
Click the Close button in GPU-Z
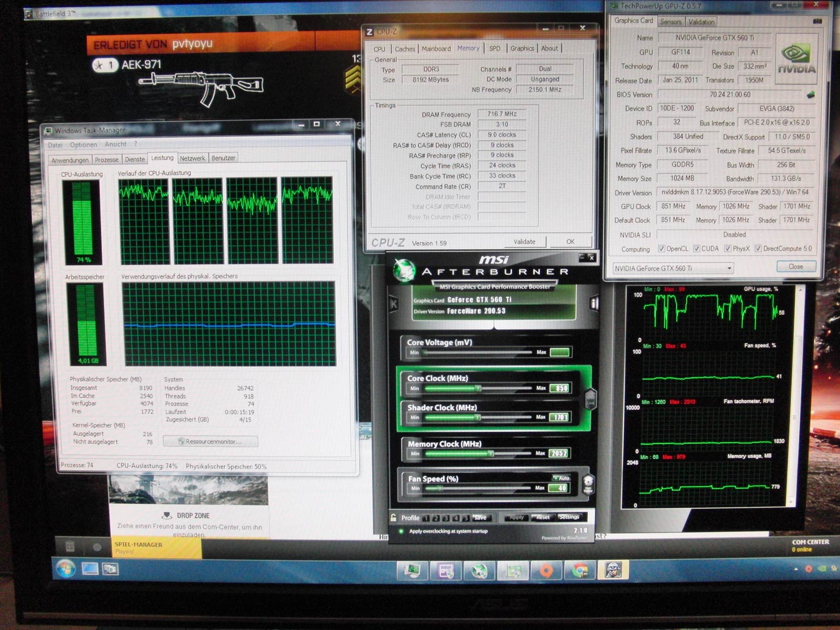tap(796, 267)
